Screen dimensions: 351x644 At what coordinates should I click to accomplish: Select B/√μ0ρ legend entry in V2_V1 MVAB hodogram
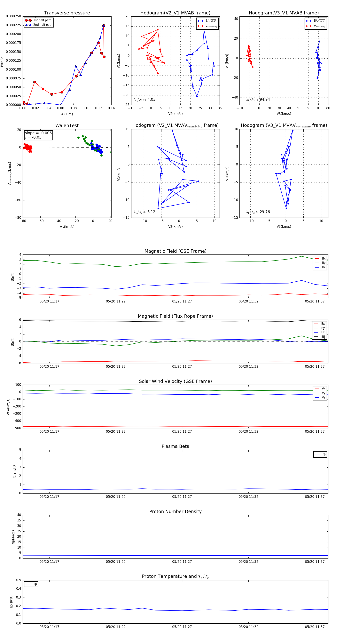pyautogui.click(x=207, y=21)
